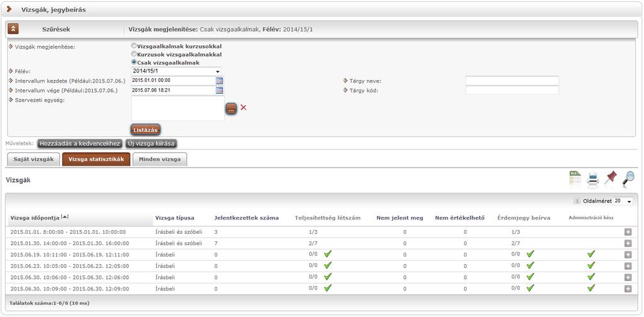Click into Intervallum kezdete date field
644x317 pixels.
173,81
